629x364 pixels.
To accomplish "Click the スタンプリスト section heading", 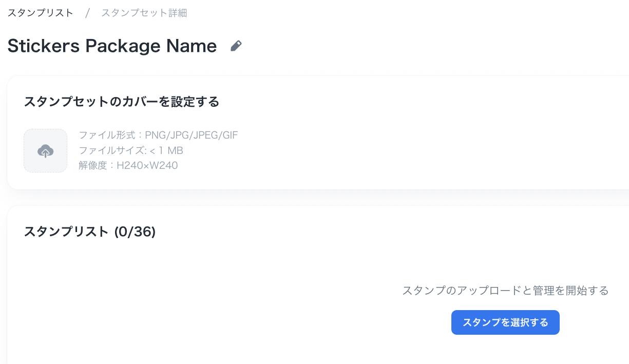I will coord(66,232).
